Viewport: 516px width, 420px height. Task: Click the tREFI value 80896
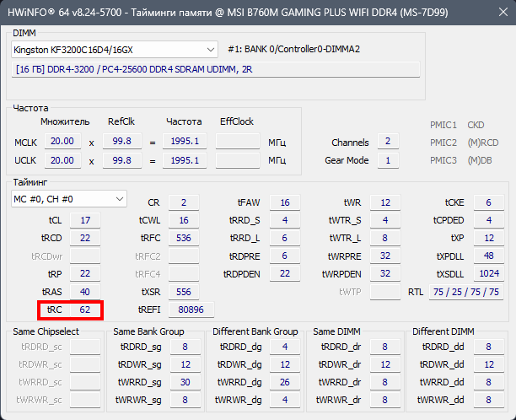click(x=191, y=310)
